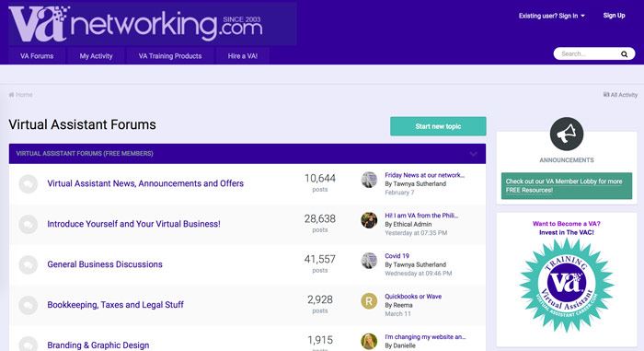Click the VA Member Lobby announcement banner
The height and width of the screenshot is (351, 644).
567,186
